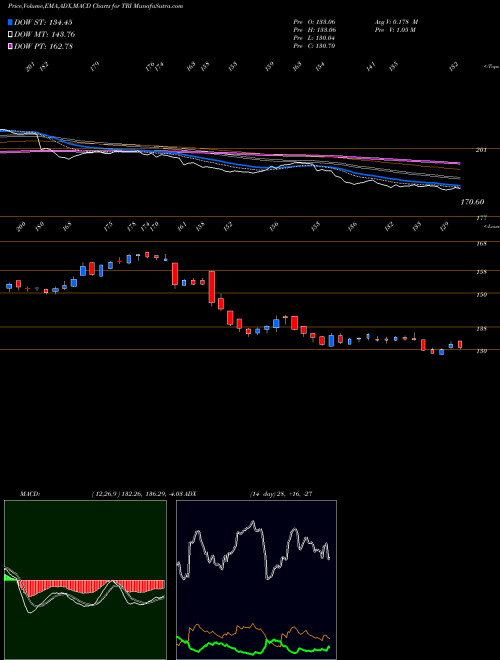This screenshot has height=660, width=500.
Task: Open the ADX indicator chart panel
Action: point(256,580)
